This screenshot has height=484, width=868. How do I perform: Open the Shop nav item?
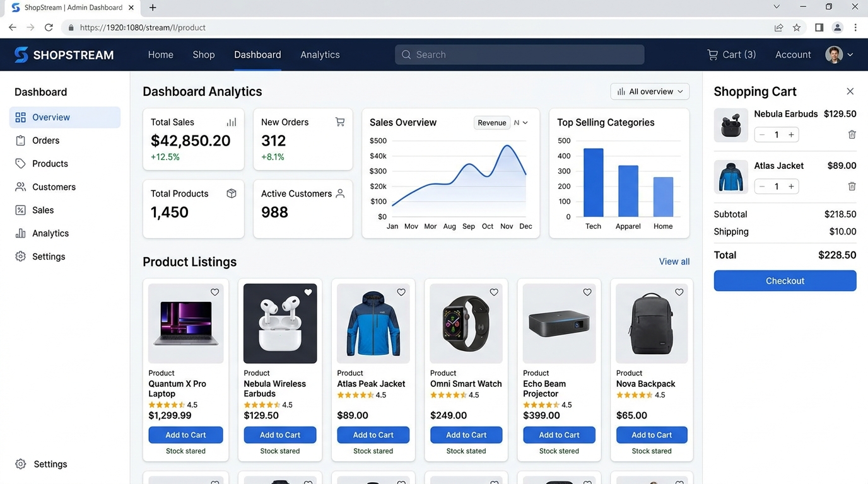tap(204, 55)
